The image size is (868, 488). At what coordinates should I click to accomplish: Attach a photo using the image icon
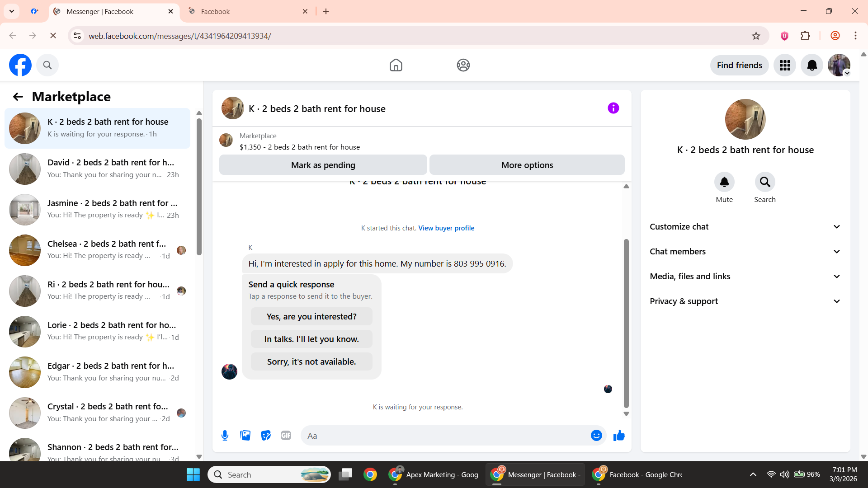click(245, 436)
